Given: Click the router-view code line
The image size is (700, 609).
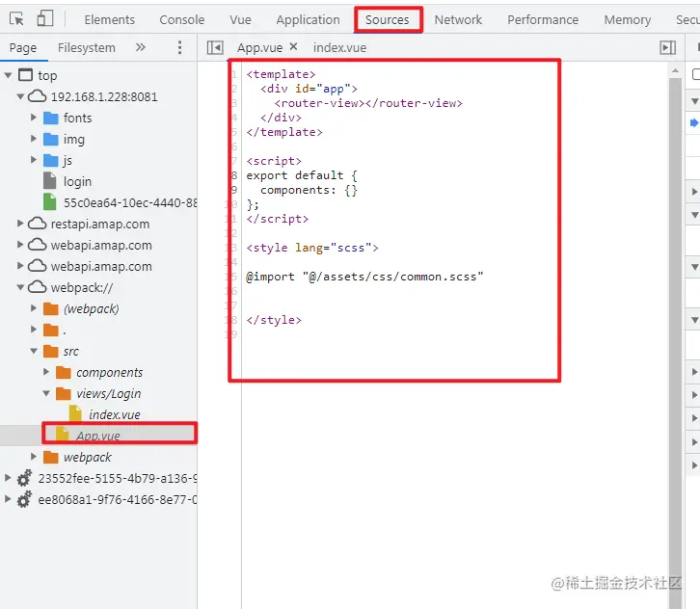Looking at the screenshot, I should tap(368, 103).
